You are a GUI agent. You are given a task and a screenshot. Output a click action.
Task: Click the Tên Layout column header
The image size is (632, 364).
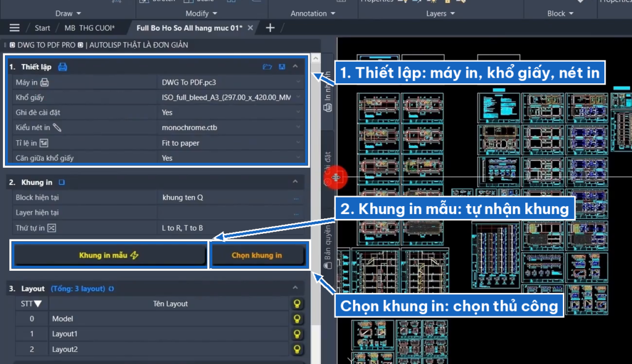170,304
